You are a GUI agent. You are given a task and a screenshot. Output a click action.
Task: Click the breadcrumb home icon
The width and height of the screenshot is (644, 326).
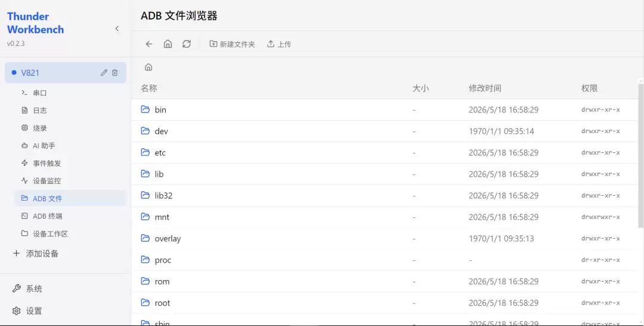pyautogui.click(x=148, y=67)
